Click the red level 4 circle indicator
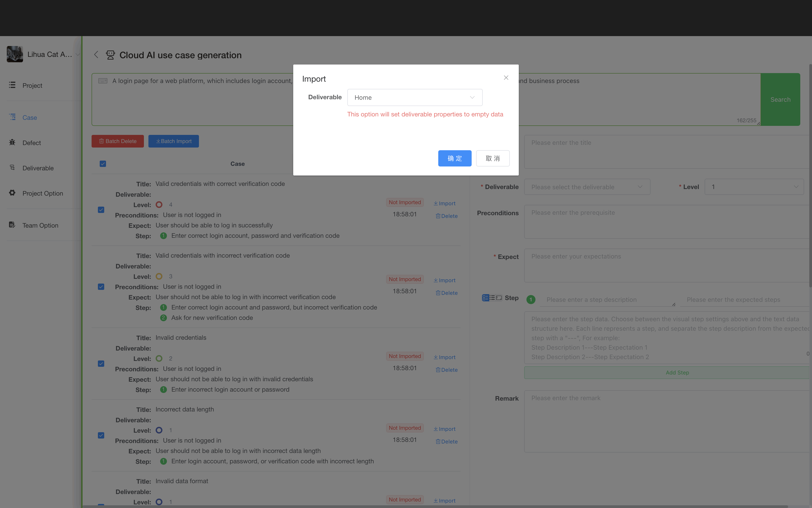Image resolution: width=812 pixels, height=508 pixels. pos(159,205)
